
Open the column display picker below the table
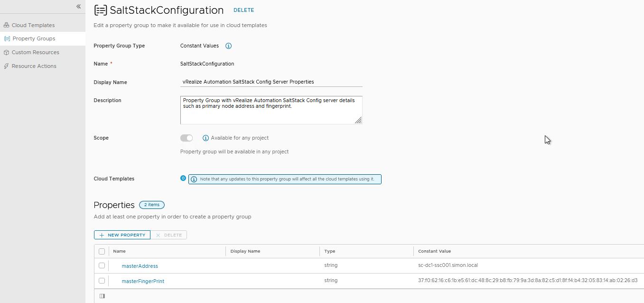[x=102, y=296]
